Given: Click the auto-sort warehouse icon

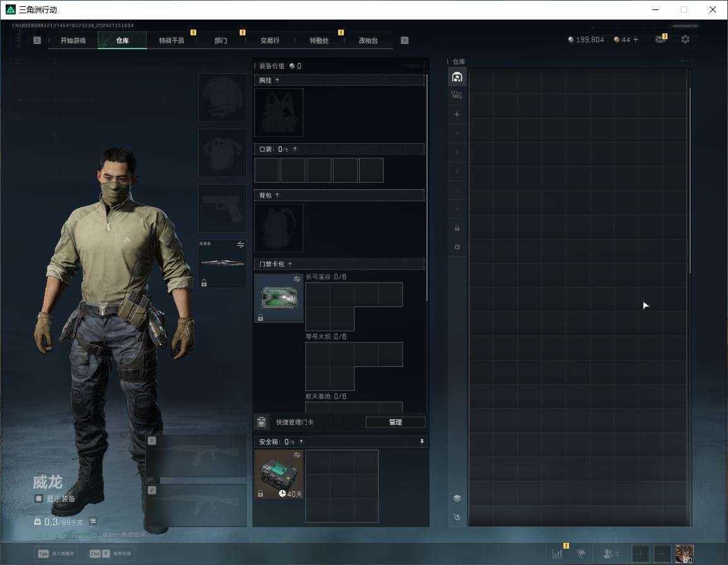Looking at the screenshot, I should pyautogui.click(x=457, y=517).
